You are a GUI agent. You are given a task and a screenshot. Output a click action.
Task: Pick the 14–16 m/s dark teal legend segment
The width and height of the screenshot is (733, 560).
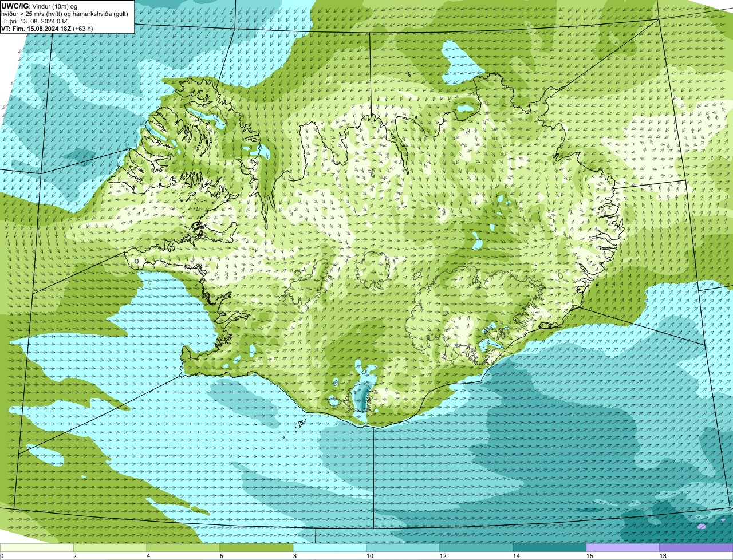pyautogui.click(x=550, y=548)
